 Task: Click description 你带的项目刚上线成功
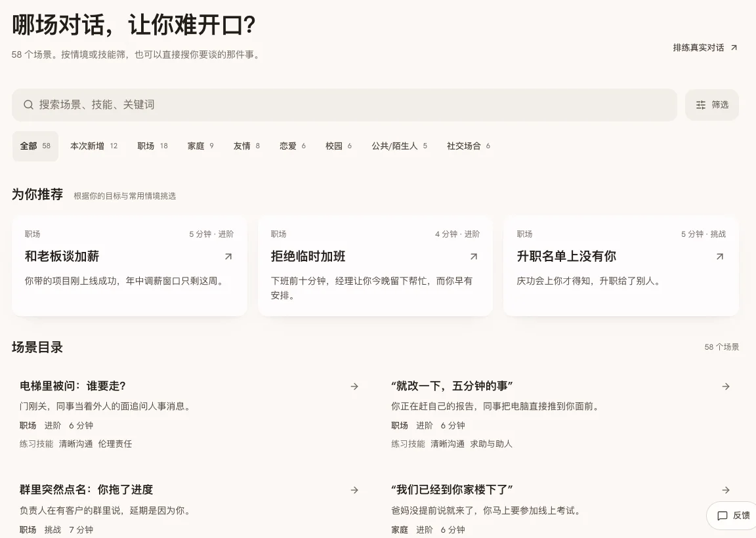click(x=125, y=281)
